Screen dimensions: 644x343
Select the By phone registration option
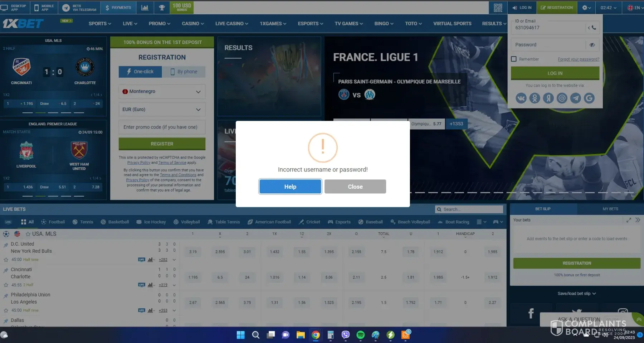(184, 72)
